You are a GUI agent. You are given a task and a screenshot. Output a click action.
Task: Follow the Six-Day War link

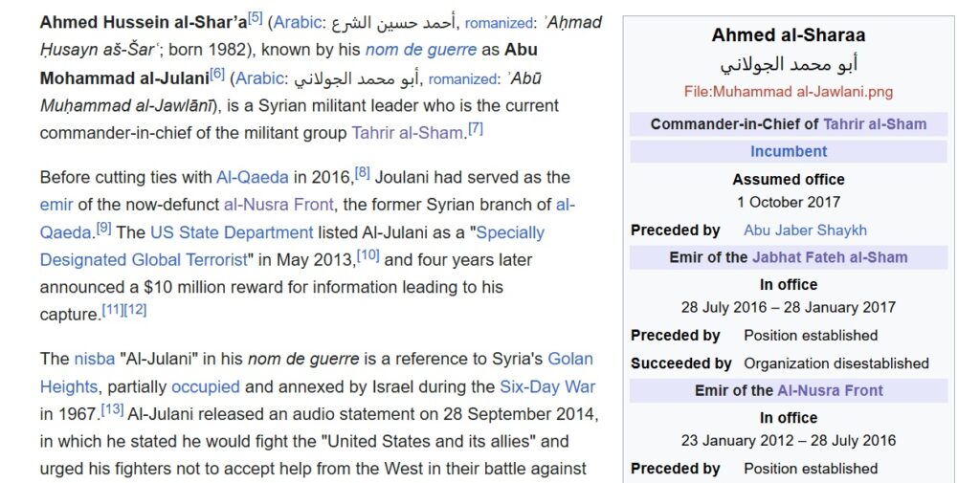pos(547,386)
